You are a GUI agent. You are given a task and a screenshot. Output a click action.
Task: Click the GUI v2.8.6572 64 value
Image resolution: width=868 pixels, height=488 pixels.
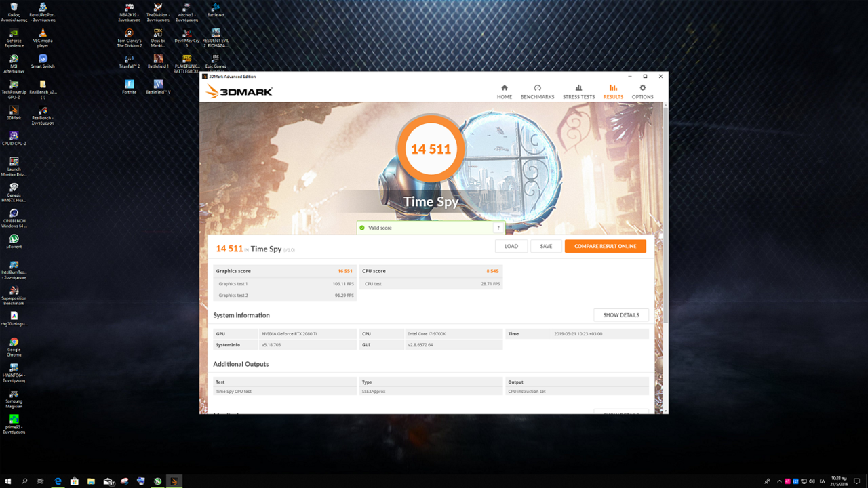(420, 345)
